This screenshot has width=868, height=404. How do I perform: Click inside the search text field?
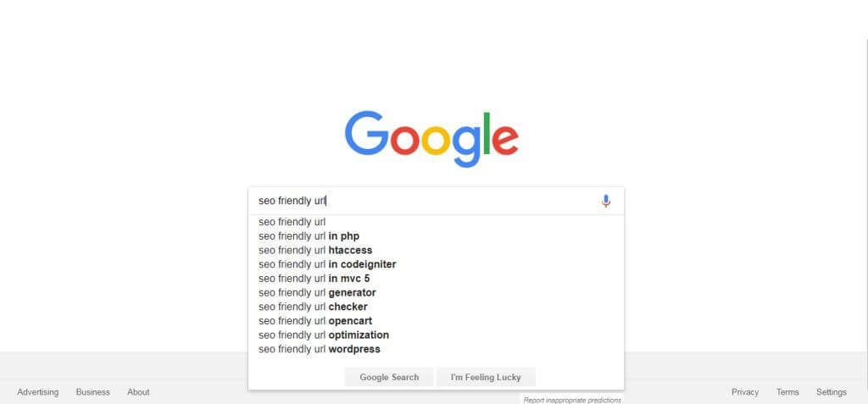click(426, 201)
